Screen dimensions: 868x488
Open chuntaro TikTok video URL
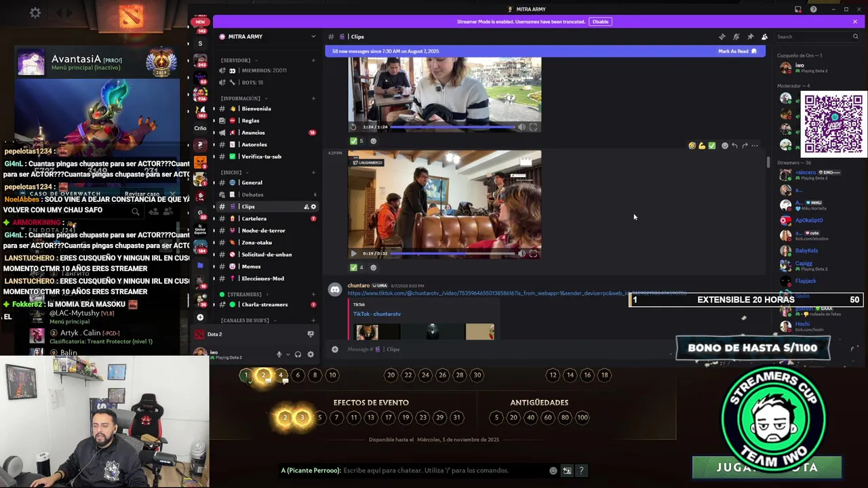(x=517, y=293)
